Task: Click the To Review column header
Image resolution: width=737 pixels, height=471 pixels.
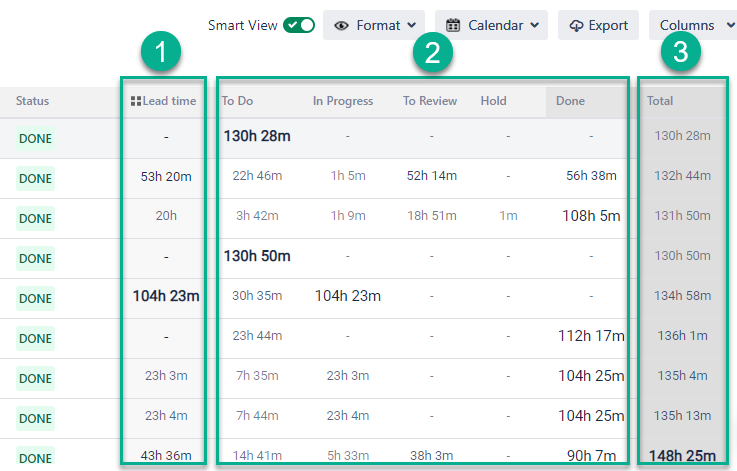Action: 430,101
